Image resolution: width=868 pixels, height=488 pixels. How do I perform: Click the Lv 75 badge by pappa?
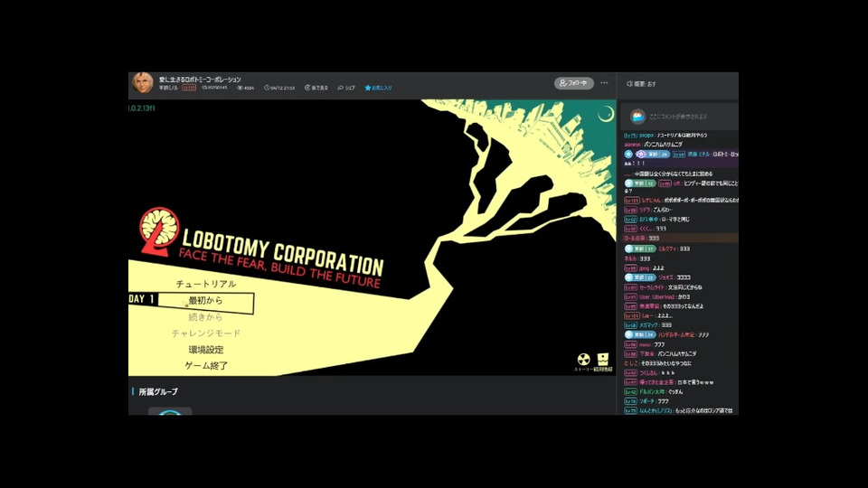point(630,135)
